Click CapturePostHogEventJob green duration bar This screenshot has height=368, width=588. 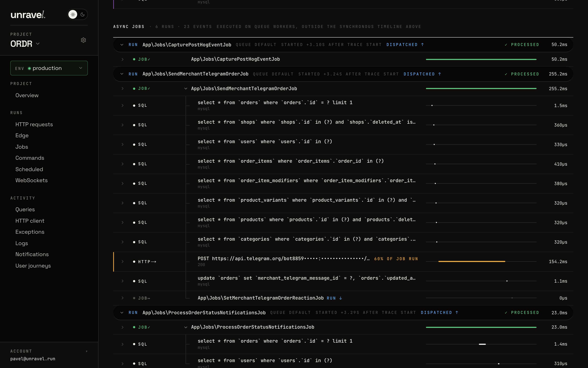pos(481,59)
